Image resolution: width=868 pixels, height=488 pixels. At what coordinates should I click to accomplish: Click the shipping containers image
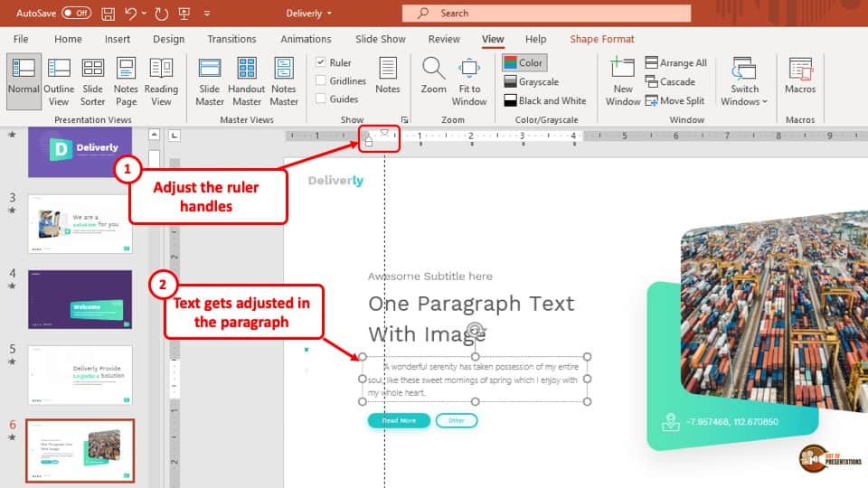(775, 310)
